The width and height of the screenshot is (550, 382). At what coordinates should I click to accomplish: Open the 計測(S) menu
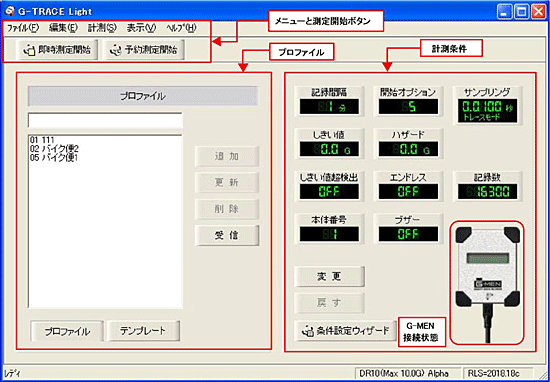coord(102,28)
